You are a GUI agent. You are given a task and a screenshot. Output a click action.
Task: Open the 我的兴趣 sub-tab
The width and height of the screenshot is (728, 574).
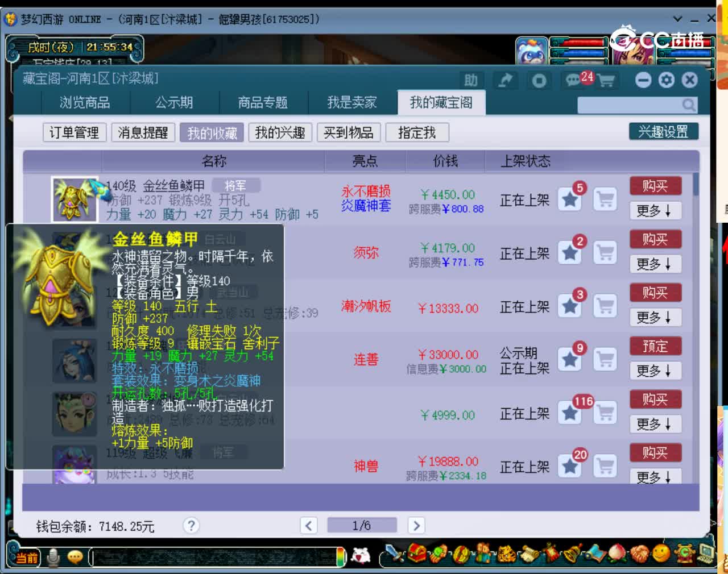click(x=280, y=133)
